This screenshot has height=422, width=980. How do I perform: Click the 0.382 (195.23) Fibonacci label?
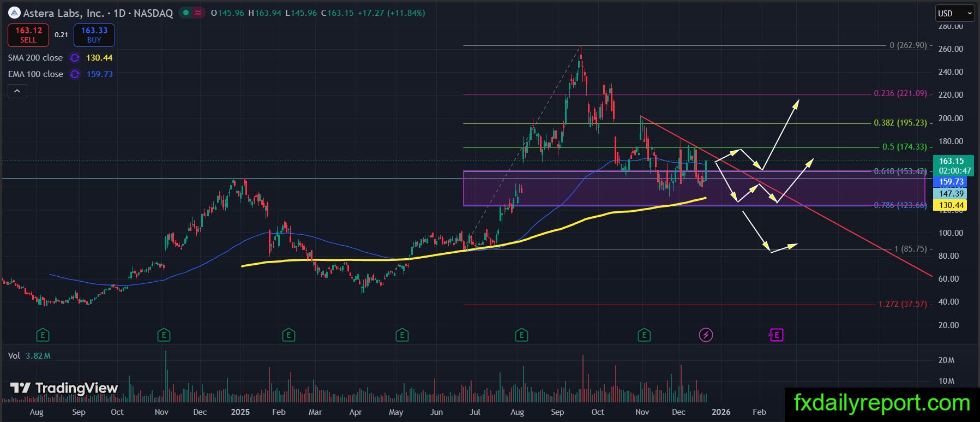(x=900, y=123)
